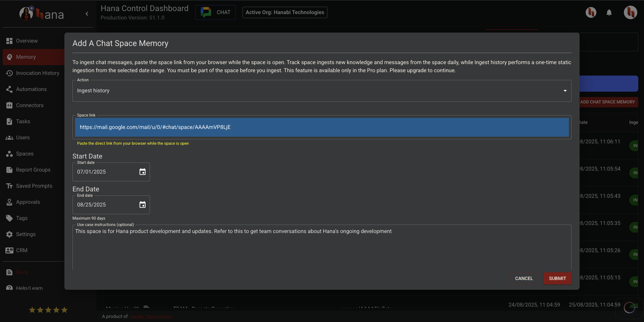Screen dimensions: 644x322
Task: Open the Action dropdown showing Ingest history
Action: (x=322, y=91)
